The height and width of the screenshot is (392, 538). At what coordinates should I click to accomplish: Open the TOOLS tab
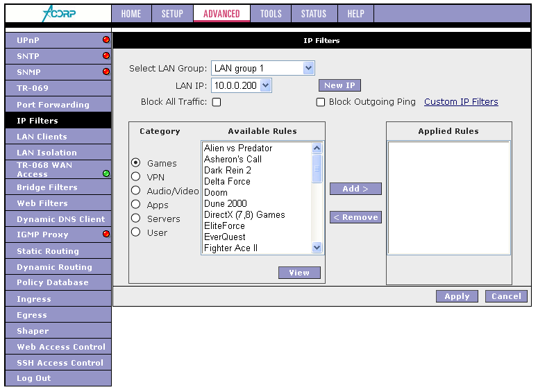[x=271, y=14]
